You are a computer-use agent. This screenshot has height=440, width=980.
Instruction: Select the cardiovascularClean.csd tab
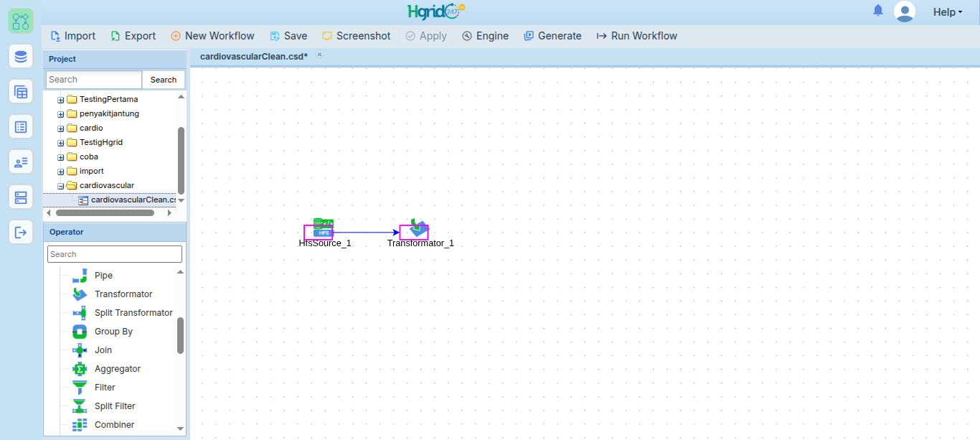(254, 56)
